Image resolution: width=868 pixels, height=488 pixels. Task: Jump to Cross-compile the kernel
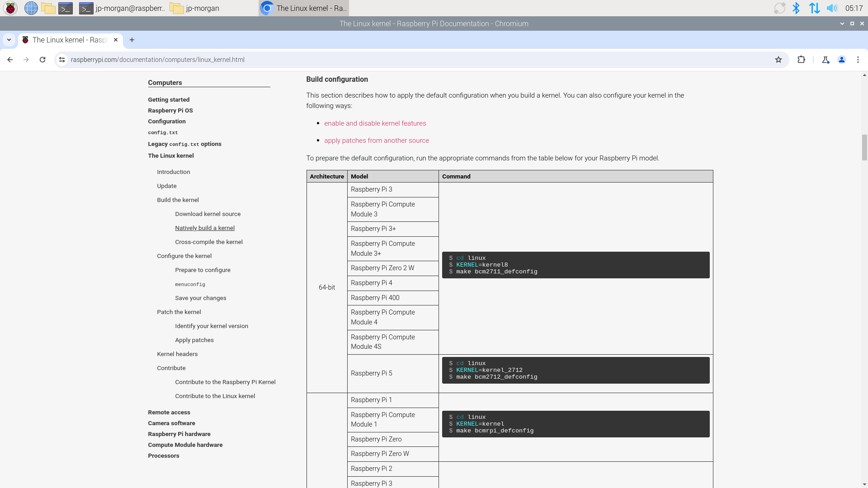[209, 242]
